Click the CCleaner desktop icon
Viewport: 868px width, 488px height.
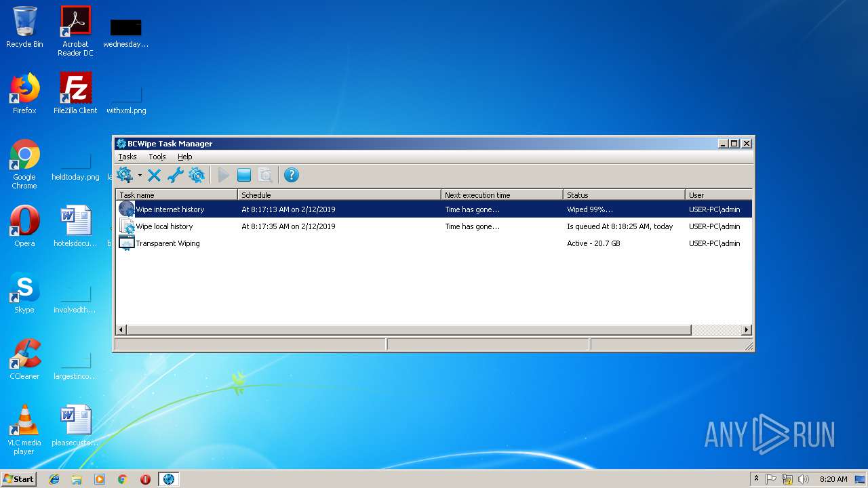[24, 359]
